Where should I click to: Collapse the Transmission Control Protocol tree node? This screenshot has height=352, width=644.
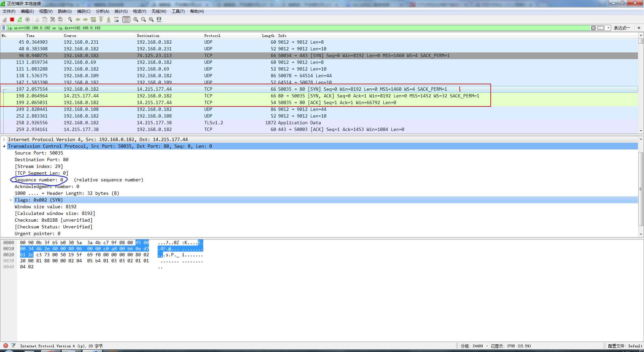[x=4, y=146]
